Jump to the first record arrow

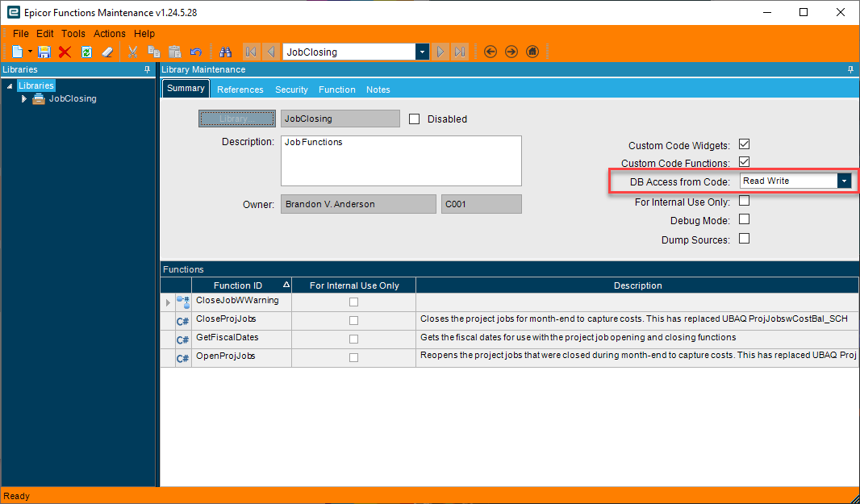pyautogui.click(x=251, y=52)
